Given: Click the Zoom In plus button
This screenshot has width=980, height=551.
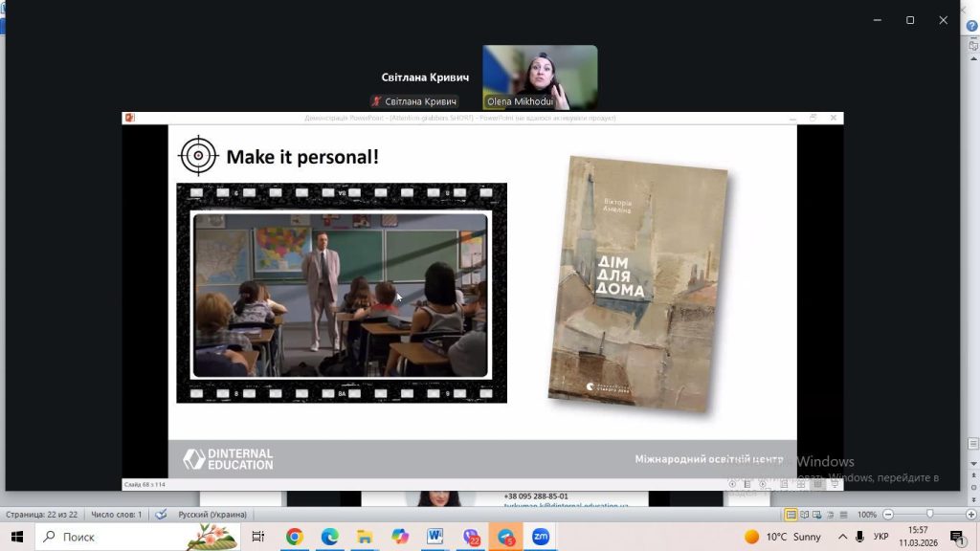Looking at the screenshot, I should (x=970, y=515).
